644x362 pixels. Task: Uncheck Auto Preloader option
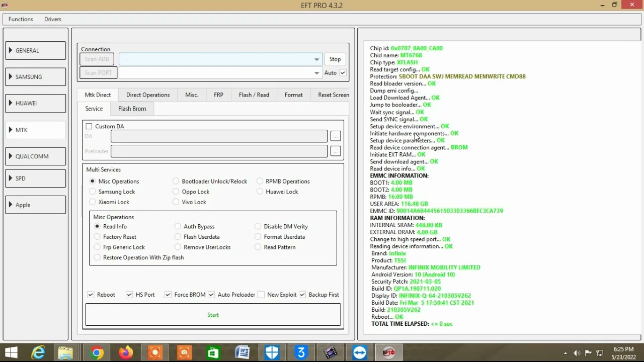(x=211, y=295)
